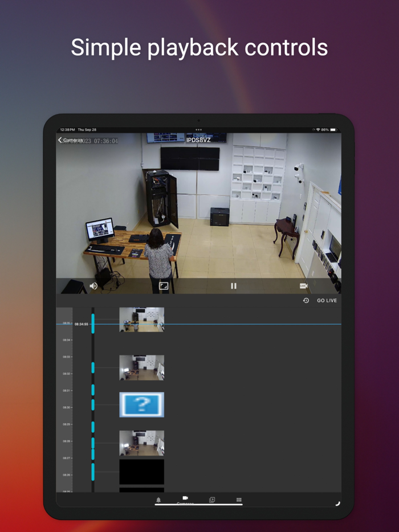Viewport: 399px width, 532px height.
Task: Open black thumbnail near 08:26
Action: point(141,472)
